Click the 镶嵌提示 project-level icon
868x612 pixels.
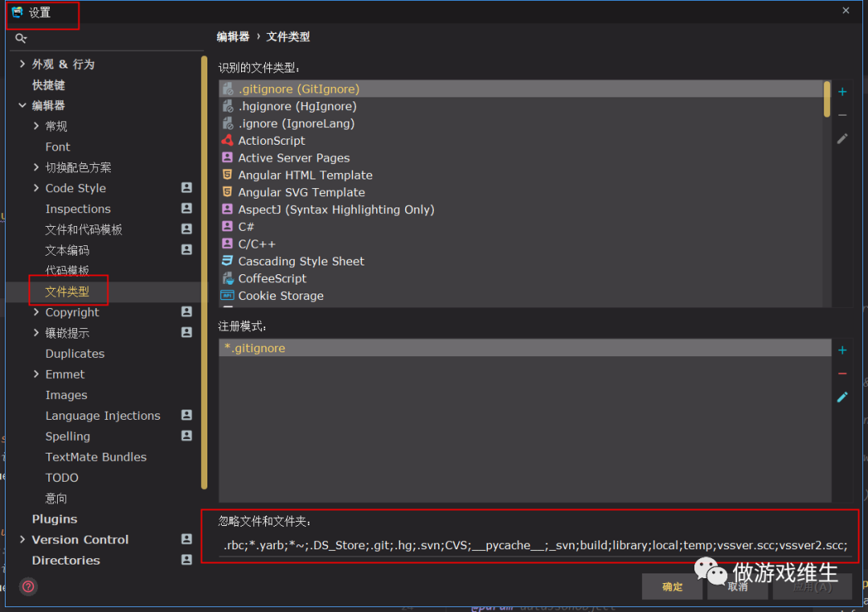186,332
